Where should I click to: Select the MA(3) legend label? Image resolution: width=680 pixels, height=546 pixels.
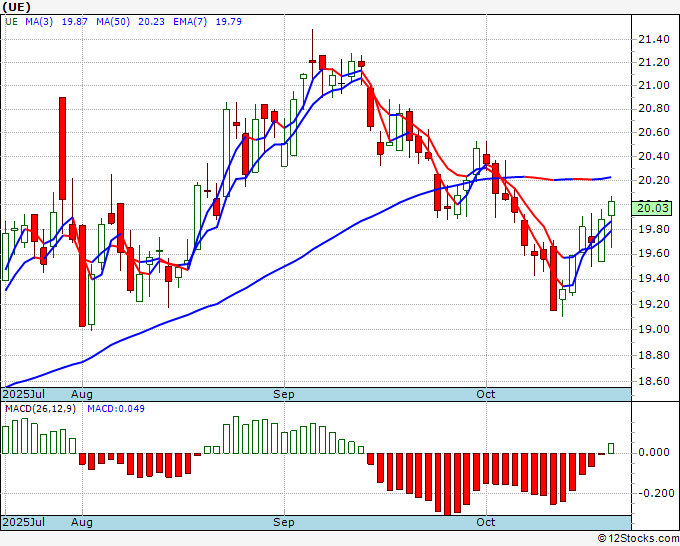(x=39, y=22)
